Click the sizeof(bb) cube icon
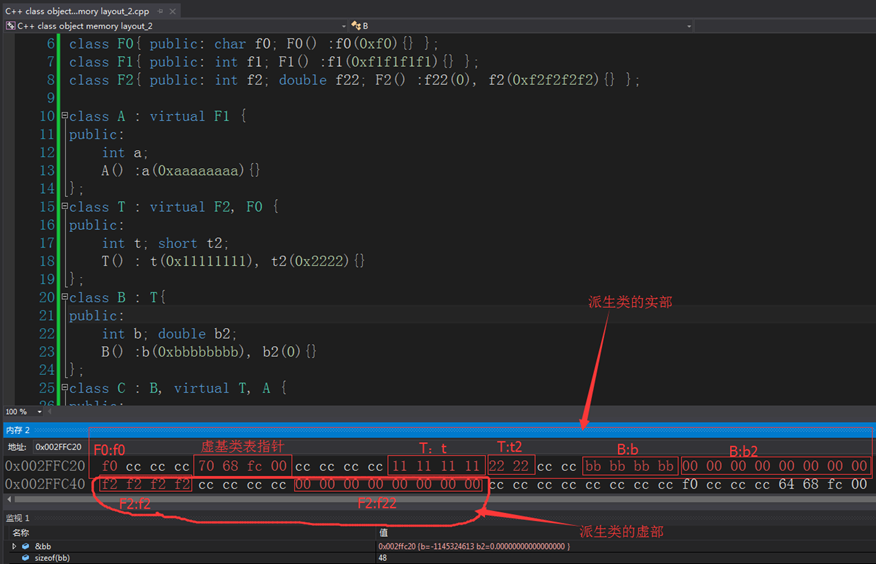The height and width of the screenshot is (564, 876). 26,558
